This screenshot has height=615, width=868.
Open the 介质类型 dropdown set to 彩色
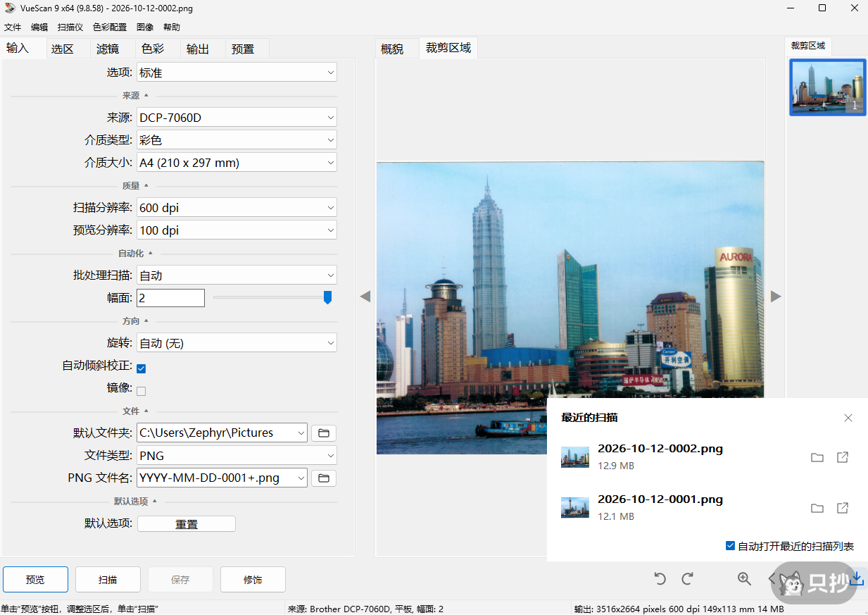click(x=237, y=140)
